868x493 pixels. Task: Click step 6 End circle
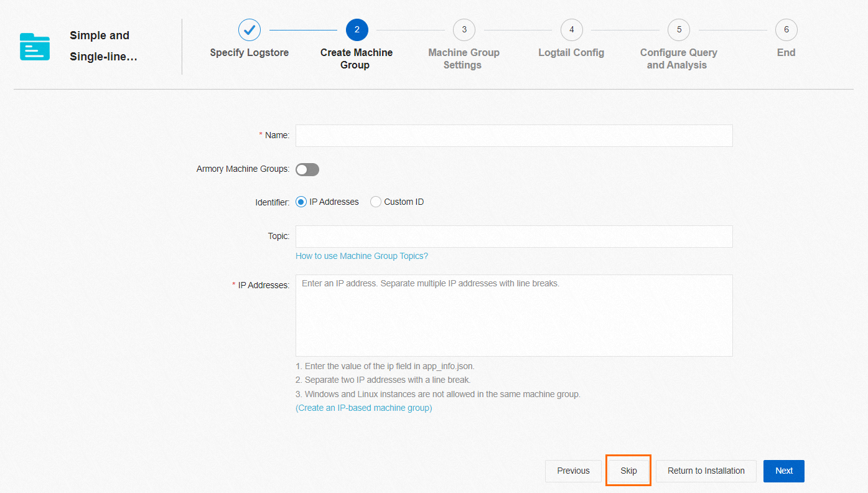(x=786, y=29)
